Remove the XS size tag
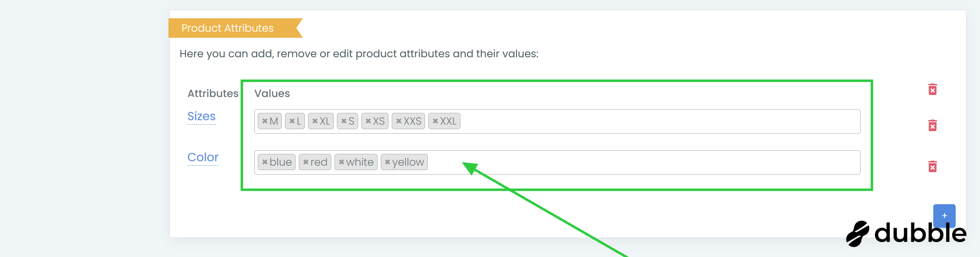This screenshot has height=257, width=980. pyautogui.click(x=368, y=121)
